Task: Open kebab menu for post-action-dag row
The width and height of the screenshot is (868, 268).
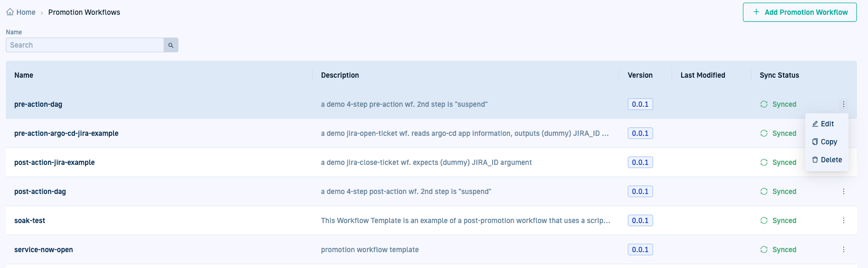Action: click(x=843, y=191)
